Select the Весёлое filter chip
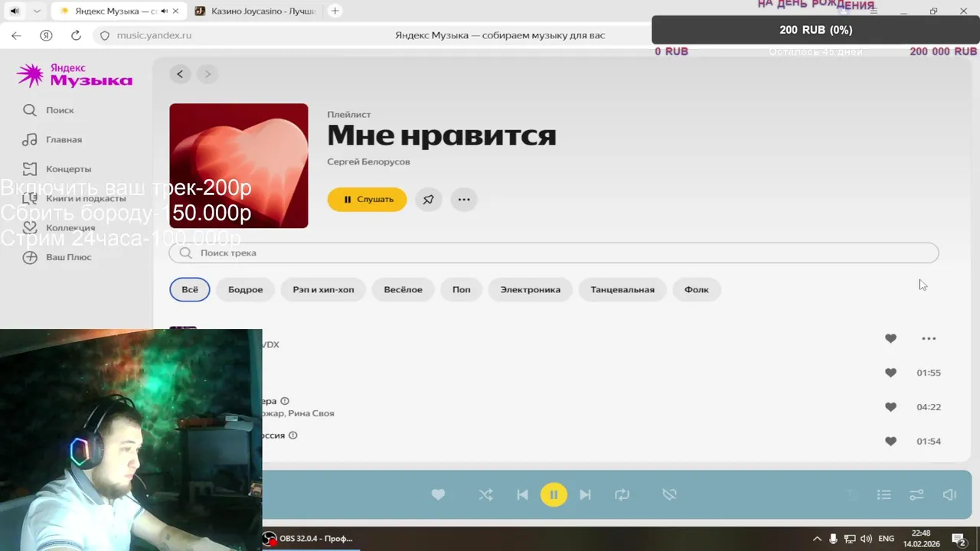 (x=403, y=289)
